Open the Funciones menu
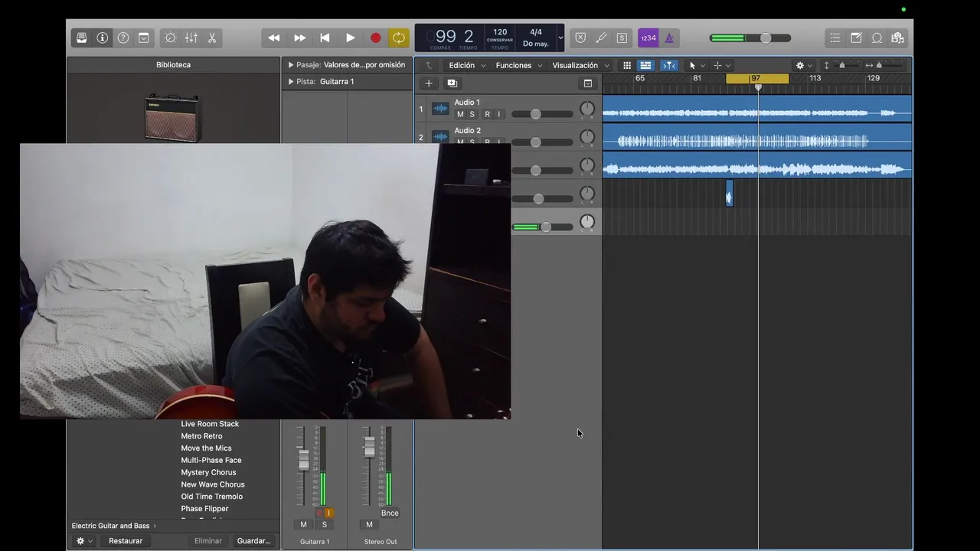Screen dimensions: 980x551 pos(518,65)
